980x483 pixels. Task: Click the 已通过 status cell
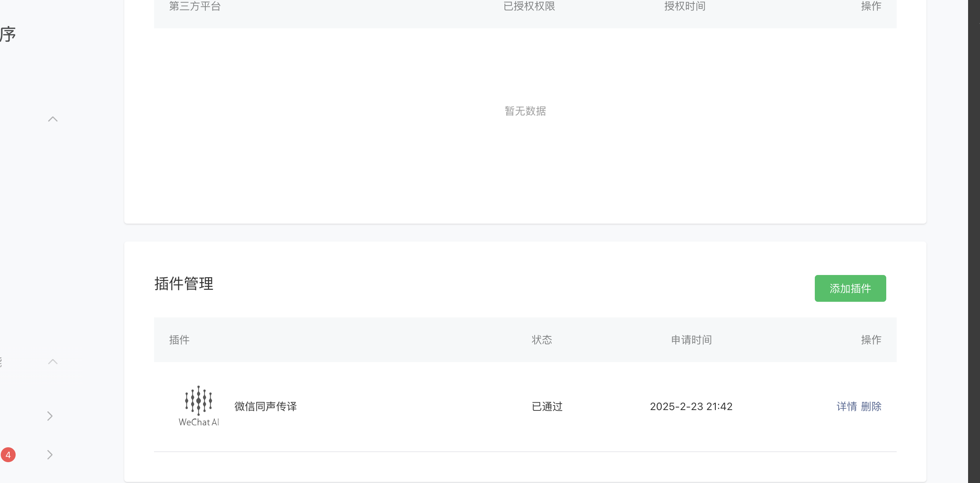point(547,406)
